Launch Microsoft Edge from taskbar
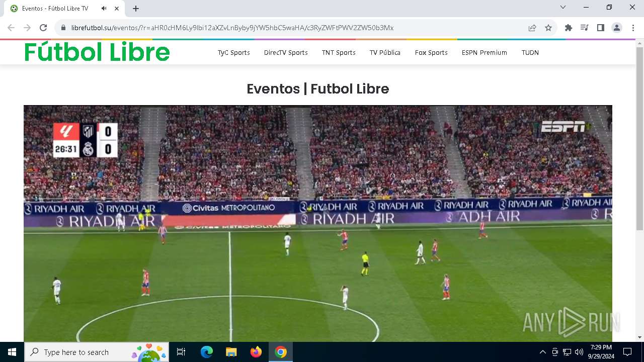This screenshot has width=644, height=362. coord(207,352)
